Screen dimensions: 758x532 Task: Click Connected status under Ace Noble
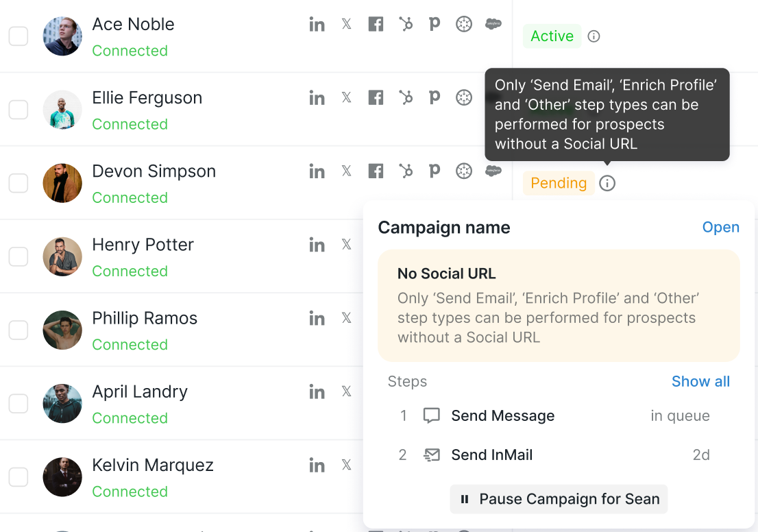coord(130,50)
